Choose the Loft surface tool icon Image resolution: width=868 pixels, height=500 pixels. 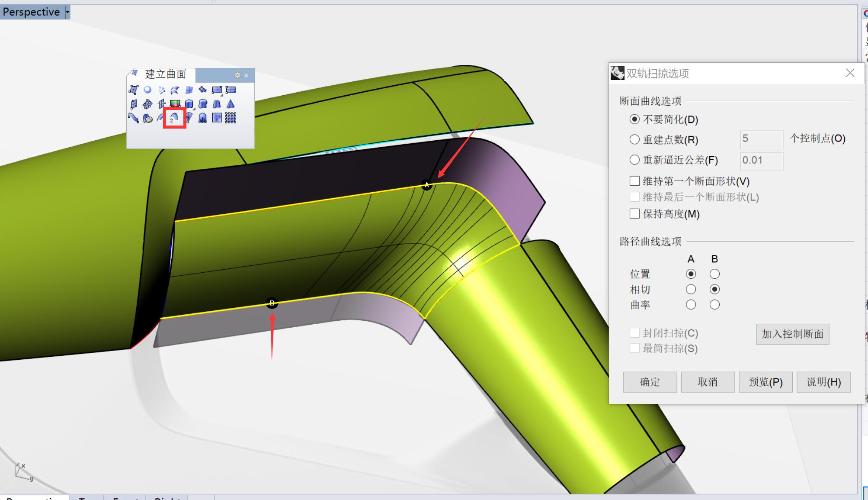click(x=175, y=90)
